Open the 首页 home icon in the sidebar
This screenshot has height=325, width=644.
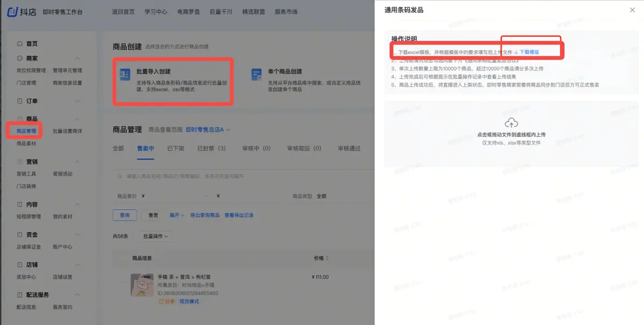[x=20, y=44]
